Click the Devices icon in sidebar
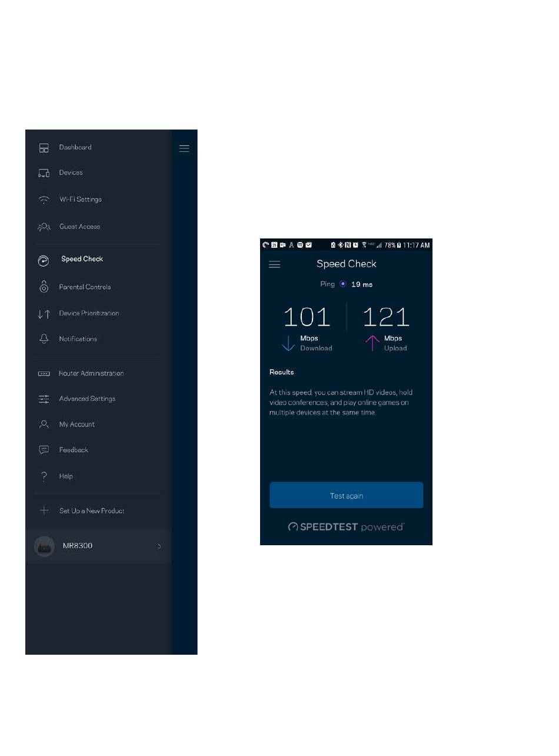The image size is (559, 756). click(x=44, y=173)
